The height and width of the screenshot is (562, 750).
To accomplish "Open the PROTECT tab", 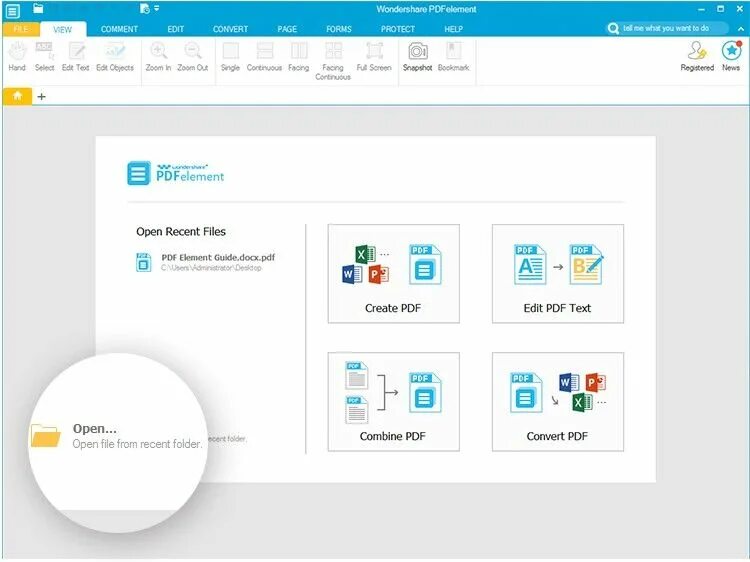I will [x=397, y=29].
